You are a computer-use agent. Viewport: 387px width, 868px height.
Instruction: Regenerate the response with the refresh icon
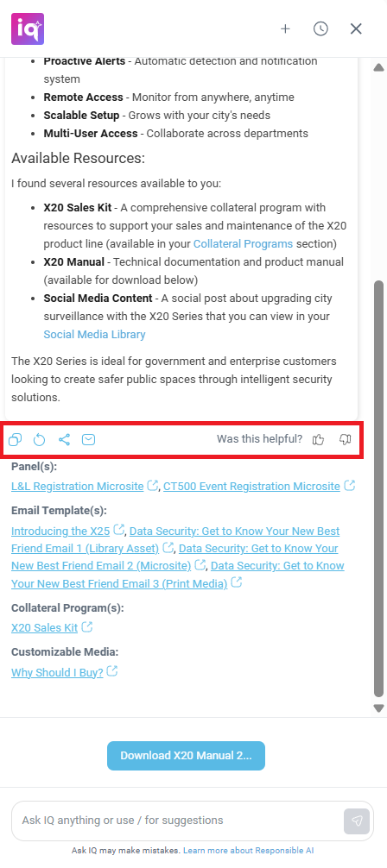(x=40, y=440)
